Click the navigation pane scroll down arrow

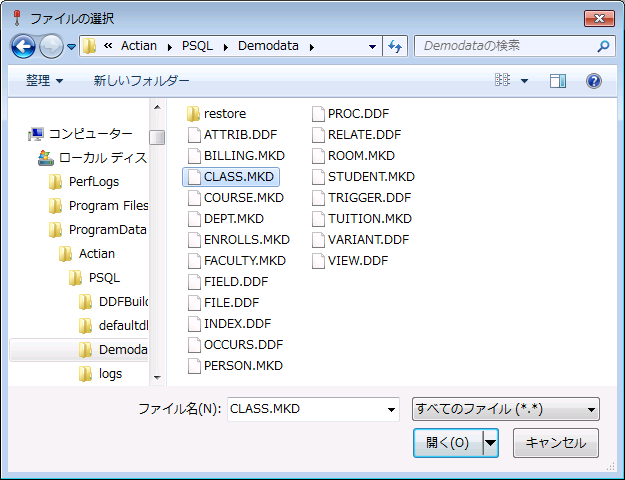(157, 377)
